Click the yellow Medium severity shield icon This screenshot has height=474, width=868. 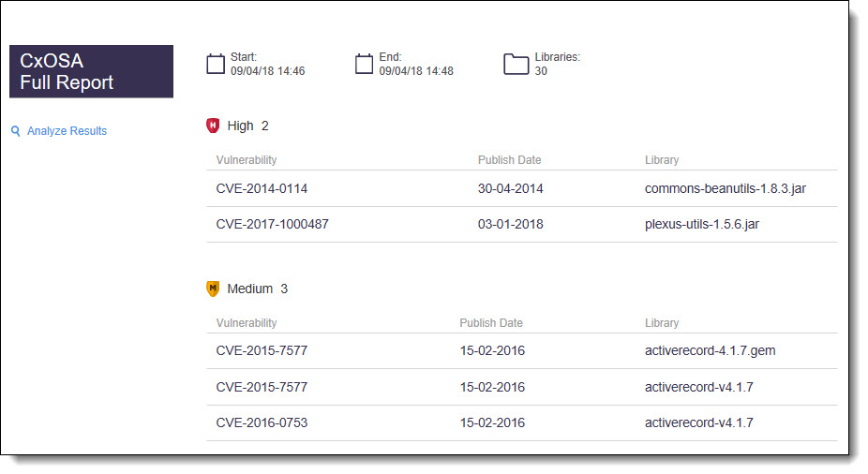click(213, 289)
